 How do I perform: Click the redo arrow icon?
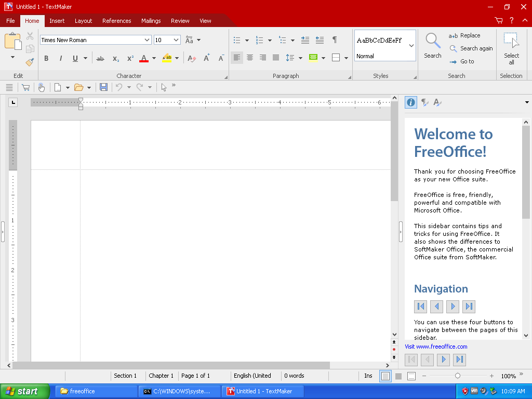coord(140,87)
